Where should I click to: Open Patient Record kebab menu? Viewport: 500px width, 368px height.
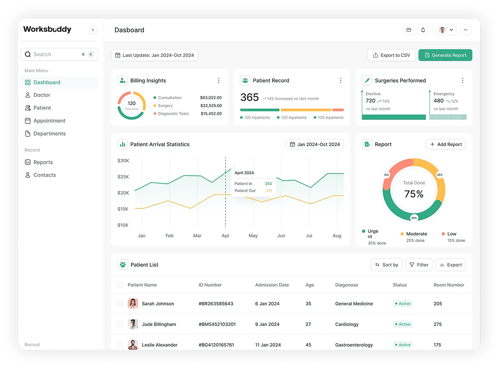point(340,80)
